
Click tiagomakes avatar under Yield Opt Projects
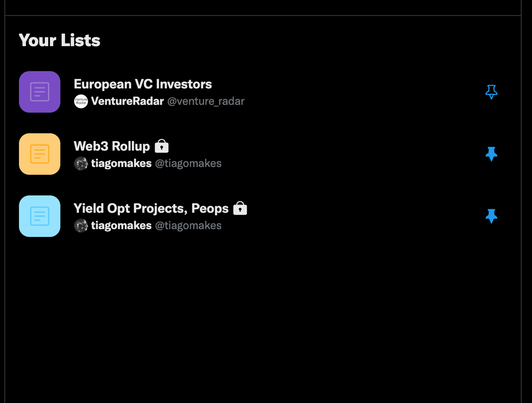[x=81, y=225]
